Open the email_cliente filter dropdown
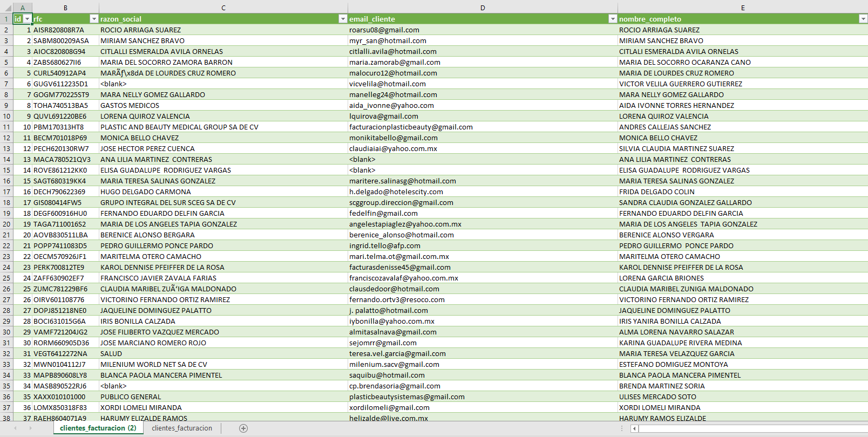The image size is (868, 437). (x=613, y=19)
